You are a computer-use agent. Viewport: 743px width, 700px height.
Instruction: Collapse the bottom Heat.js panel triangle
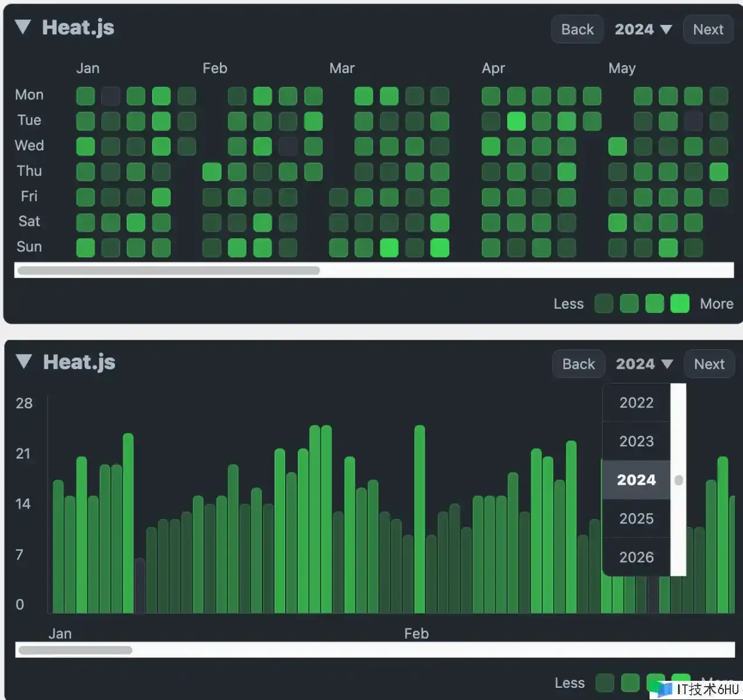point(24,362)
